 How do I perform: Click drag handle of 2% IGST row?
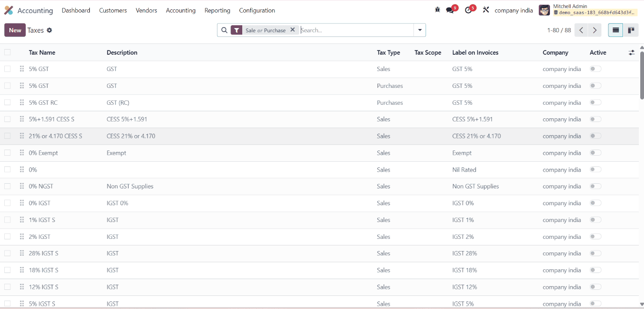click(x=22, y=237)
